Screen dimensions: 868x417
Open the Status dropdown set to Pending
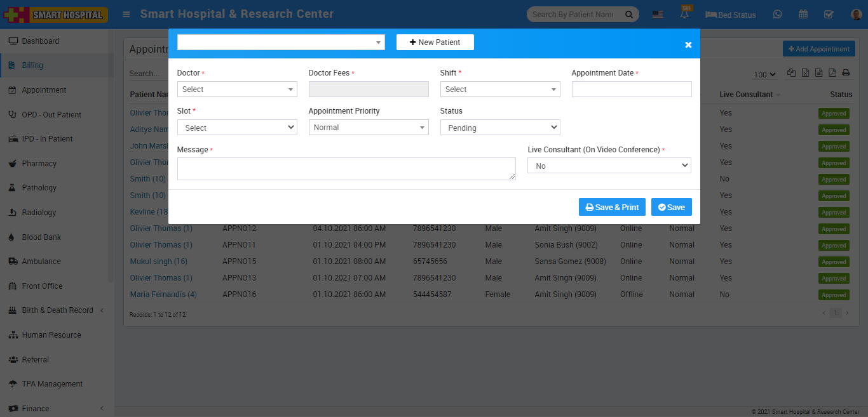(x=500, y=128)
